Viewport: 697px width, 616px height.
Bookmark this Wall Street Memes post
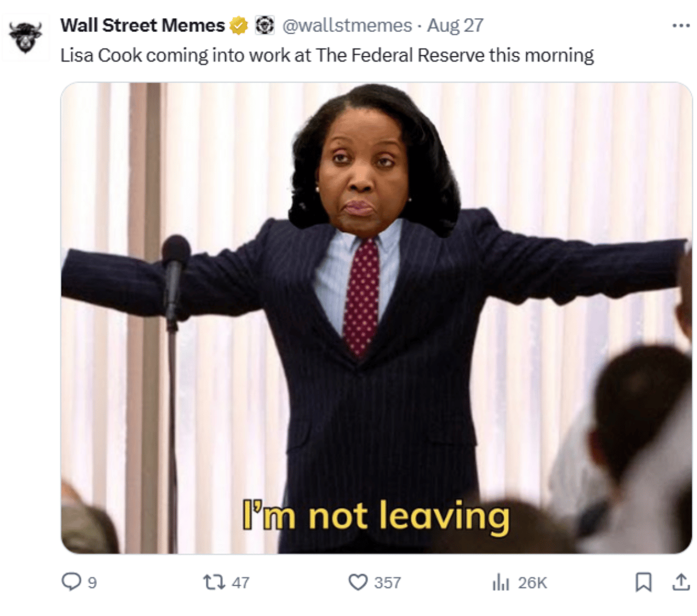coord(643,582)
